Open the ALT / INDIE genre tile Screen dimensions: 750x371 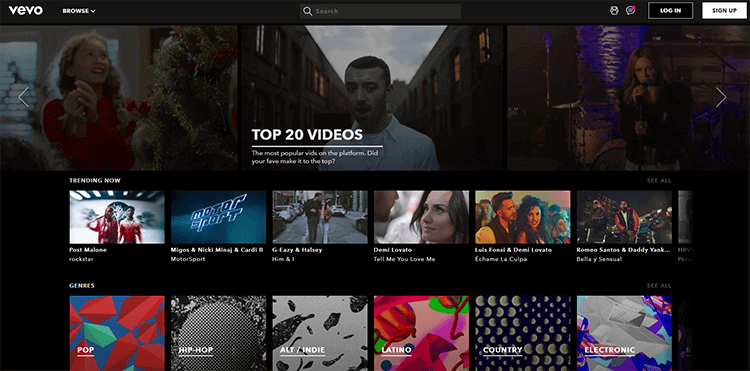click(320, 333)
